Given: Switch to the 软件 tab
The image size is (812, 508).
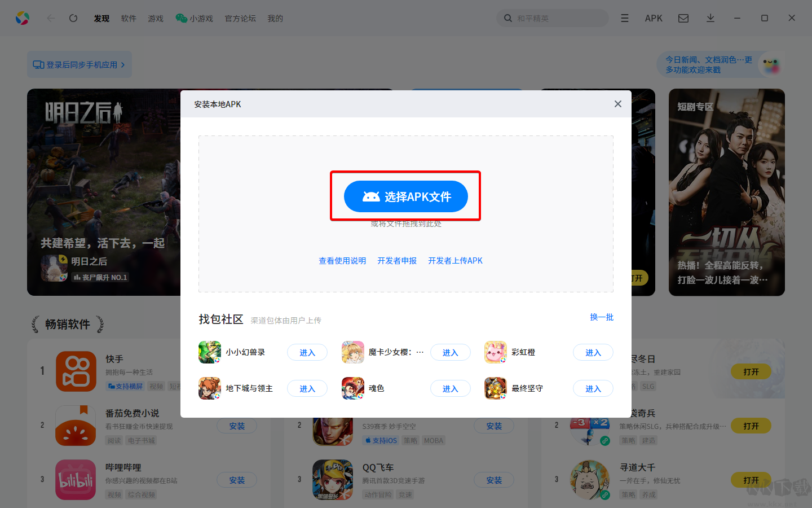Looking at the screenshot, I should [129, 18].
